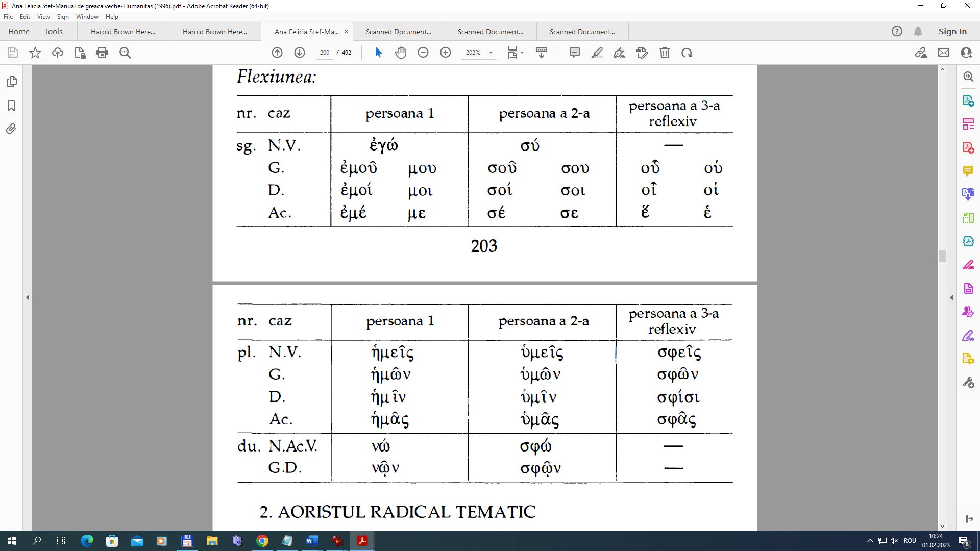Open the Export PDF tool in right pane

(968, 101)
